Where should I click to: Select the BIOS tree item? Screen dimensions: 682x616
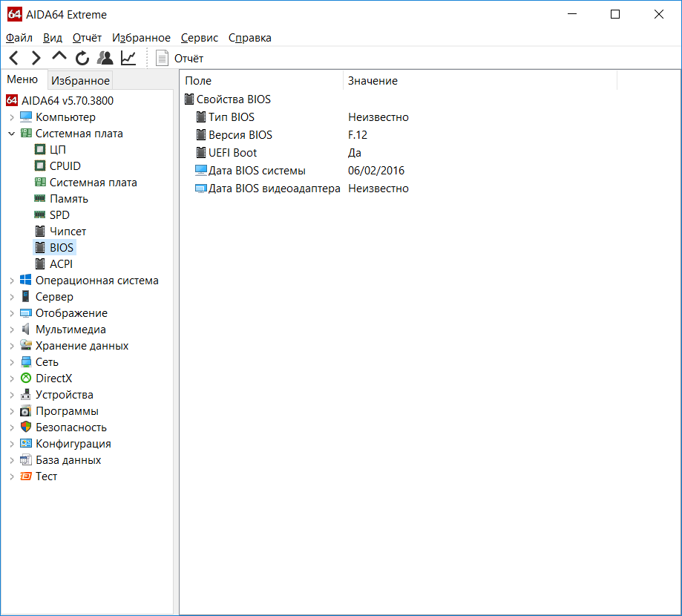[x=62, y=248]
